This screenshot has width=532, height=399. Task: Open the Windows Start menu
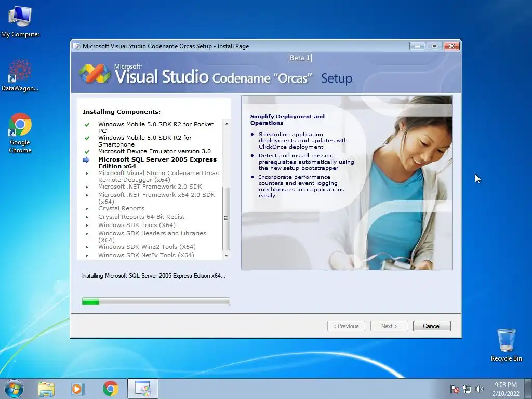click(14, 389)
